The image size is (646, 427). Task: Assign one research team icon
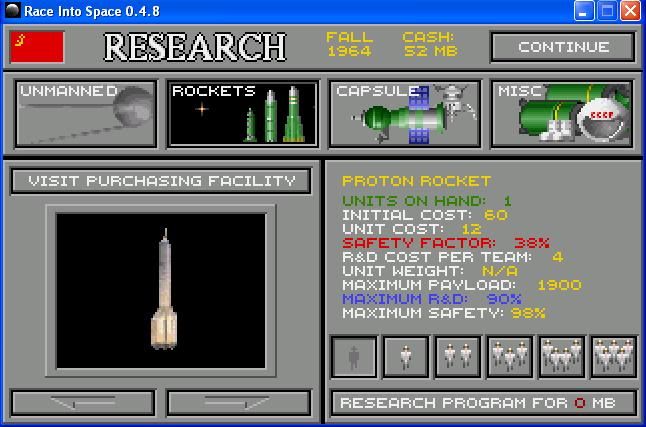tap(406, 357)
